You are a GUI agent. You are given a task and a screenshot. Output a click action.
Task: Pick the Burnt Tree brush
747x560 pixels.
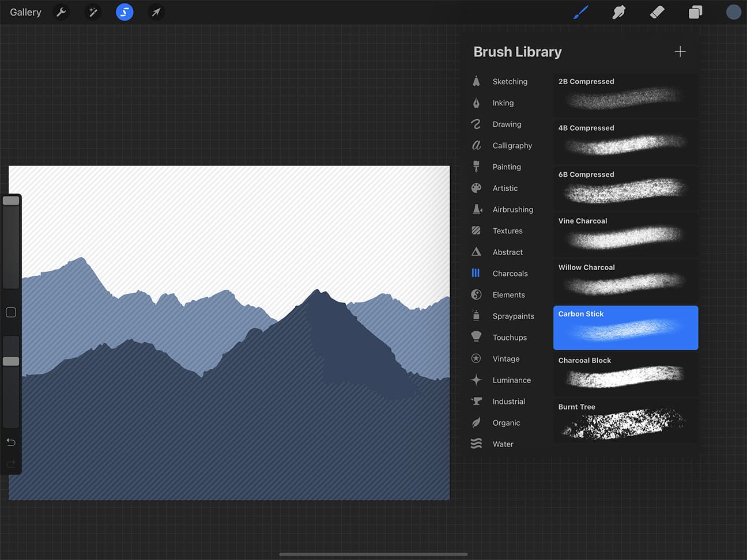pyautogui.click(x=625, y=421)
